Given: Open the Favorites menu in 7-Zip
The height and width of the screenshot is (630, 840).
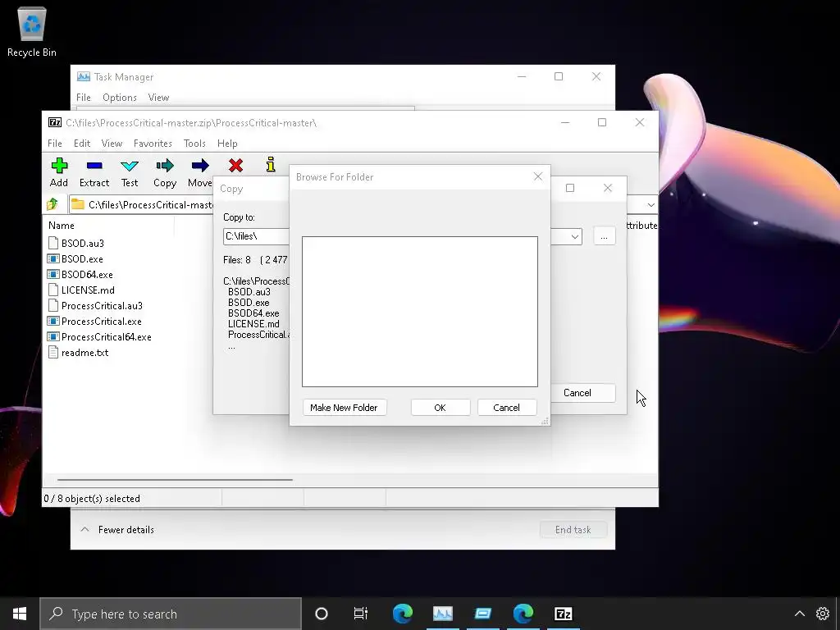Looking at the screenshot, I should tap(153, 143).
